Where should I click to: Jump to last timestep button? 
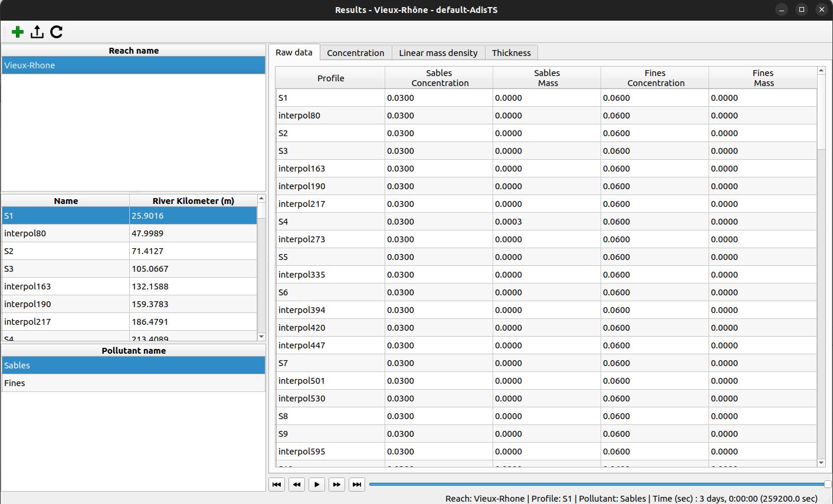(x=357, y=485)
